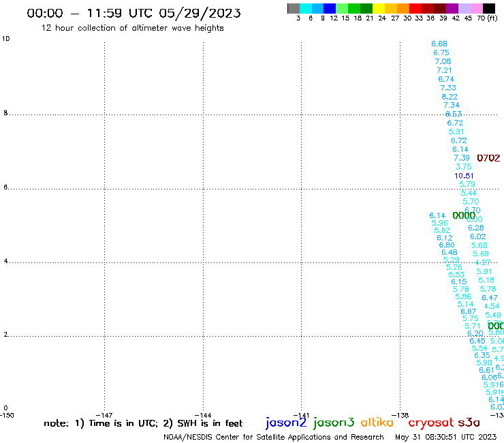
Task: Click the s3a satellite legend label
Action: [469, 423]
